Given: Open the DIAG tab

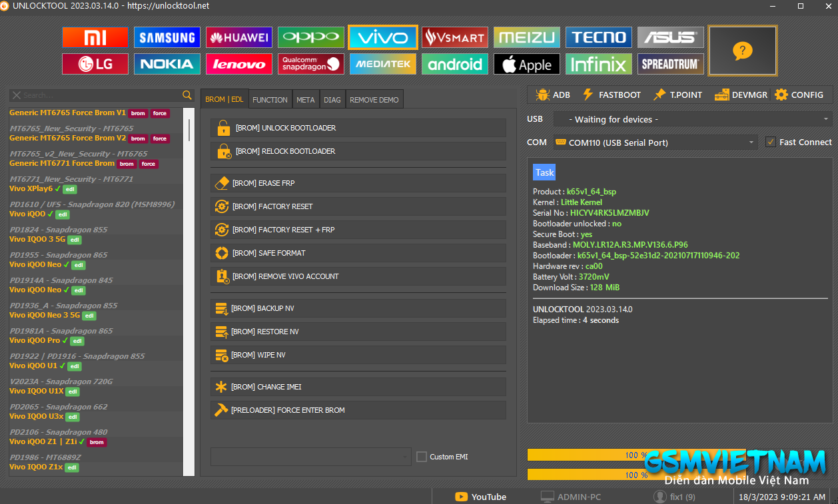Looking at the screenshot, I should point(332,100).
